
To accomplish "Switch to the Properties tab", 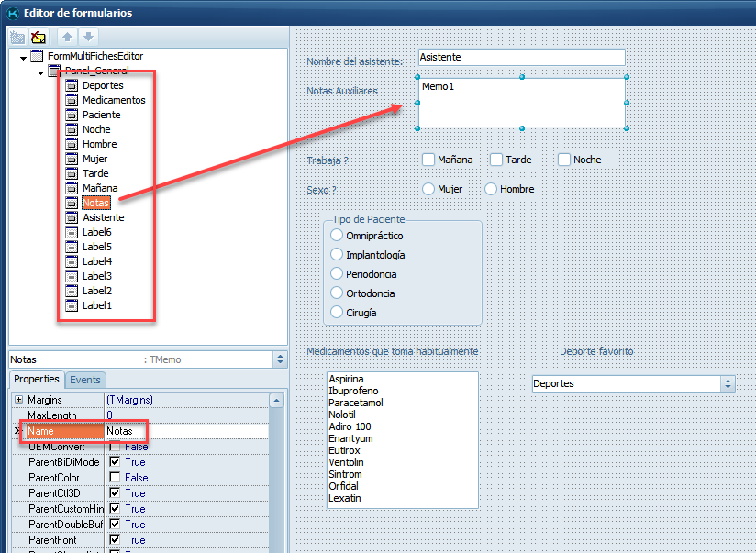I will pyautogui.click(x=37, y=379).
